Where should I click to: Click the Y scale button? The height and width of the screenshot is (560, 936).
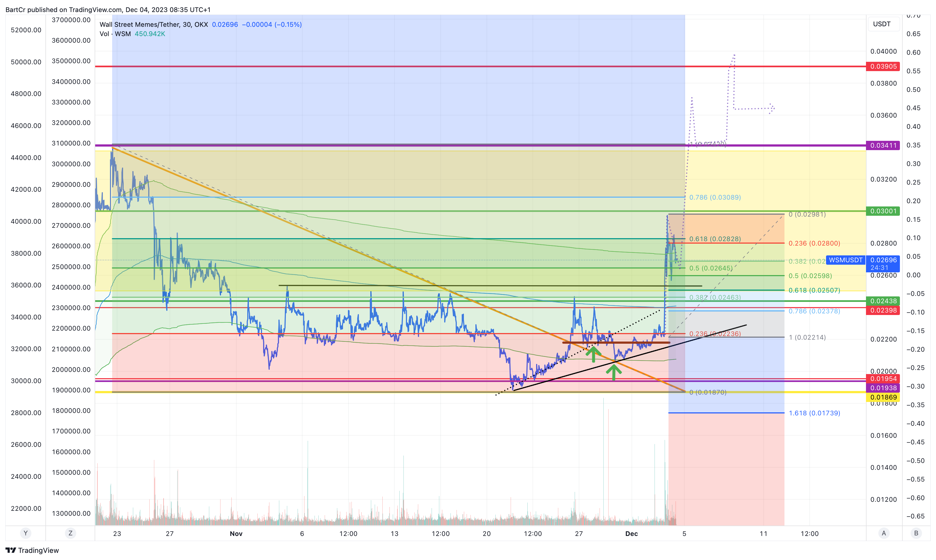point(26,533)
